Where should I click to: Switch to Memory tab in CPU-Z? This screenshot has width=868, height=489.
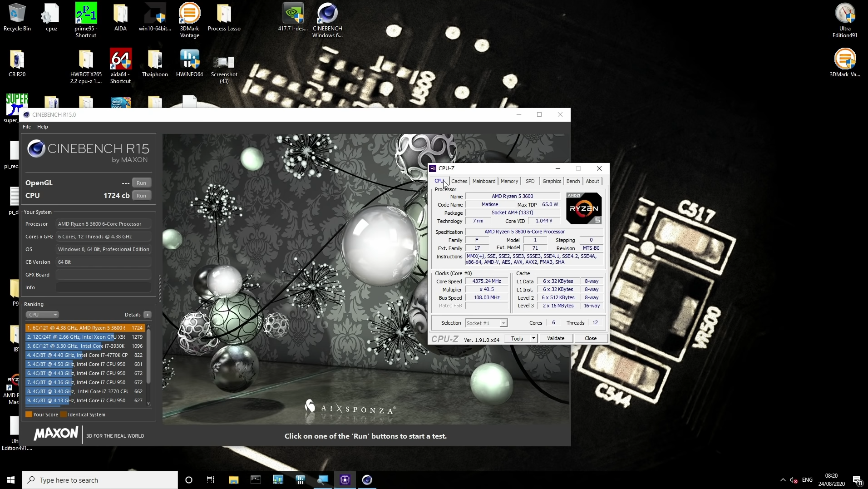(x=509, y=181)
